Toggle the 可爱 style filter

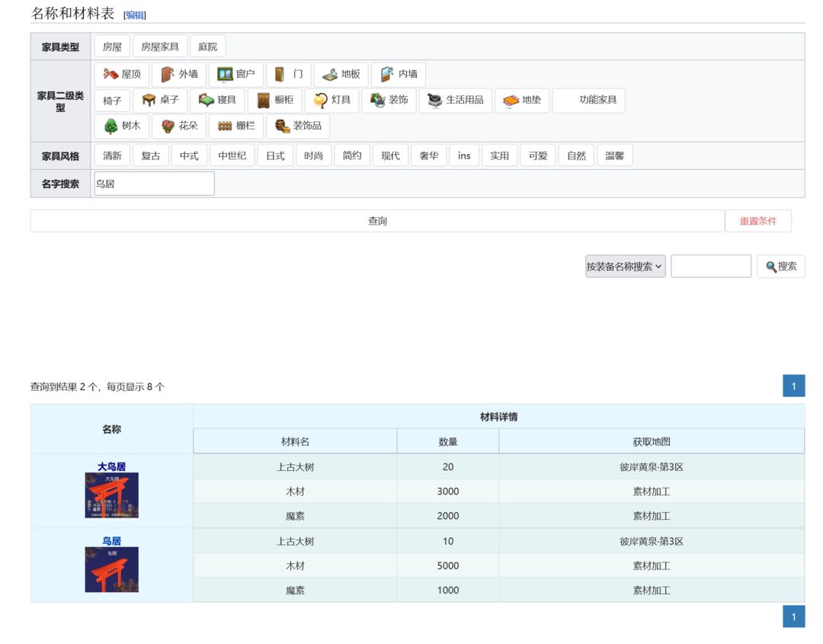tap(537, 155)
